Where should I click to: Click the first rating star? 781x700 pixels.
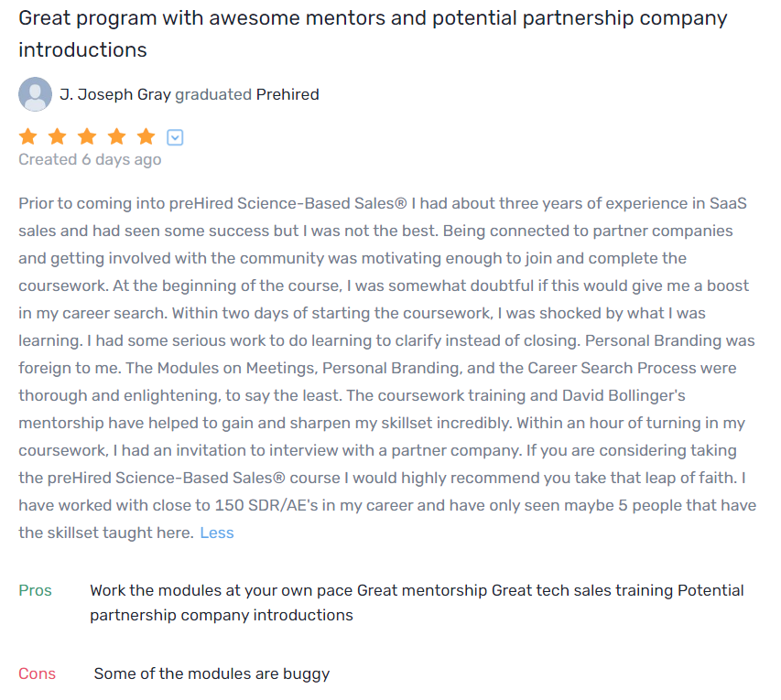click(28, 137)
